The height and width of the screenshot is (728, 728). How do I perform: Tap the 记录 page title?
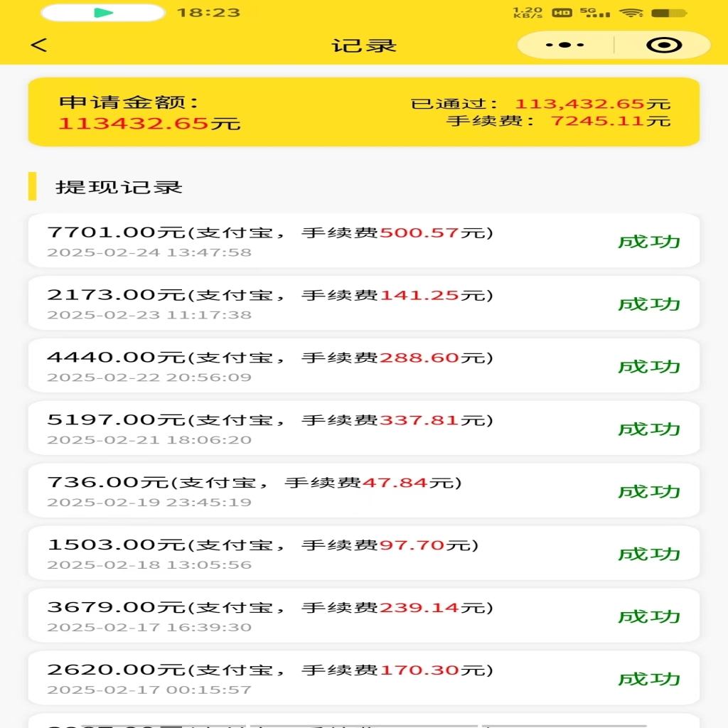(x=364, y=45)
